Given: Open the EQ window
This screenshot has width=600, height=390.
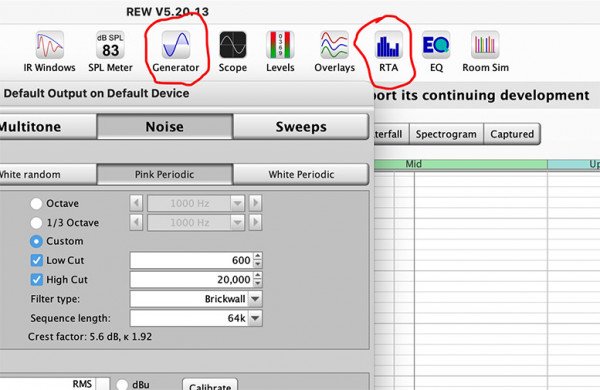Looking at the screenshot, I should [x=436, y=52].
